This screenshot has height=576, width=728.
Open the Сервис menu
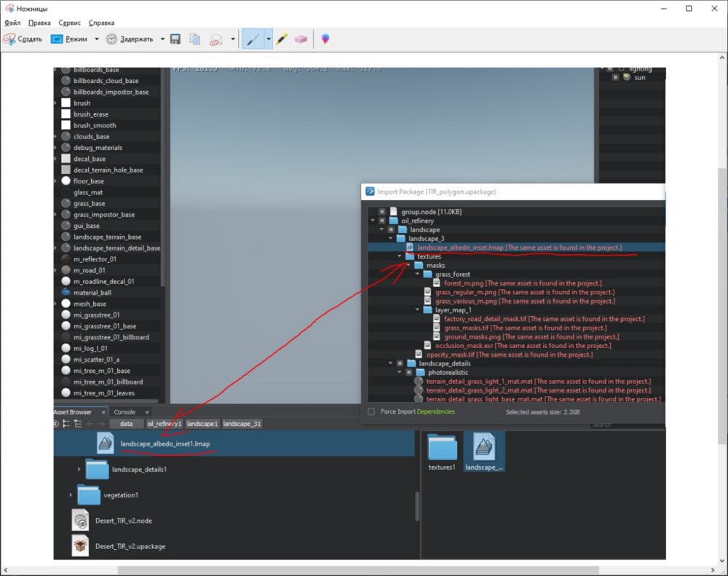pyautogui.click(x=70, y=23)
